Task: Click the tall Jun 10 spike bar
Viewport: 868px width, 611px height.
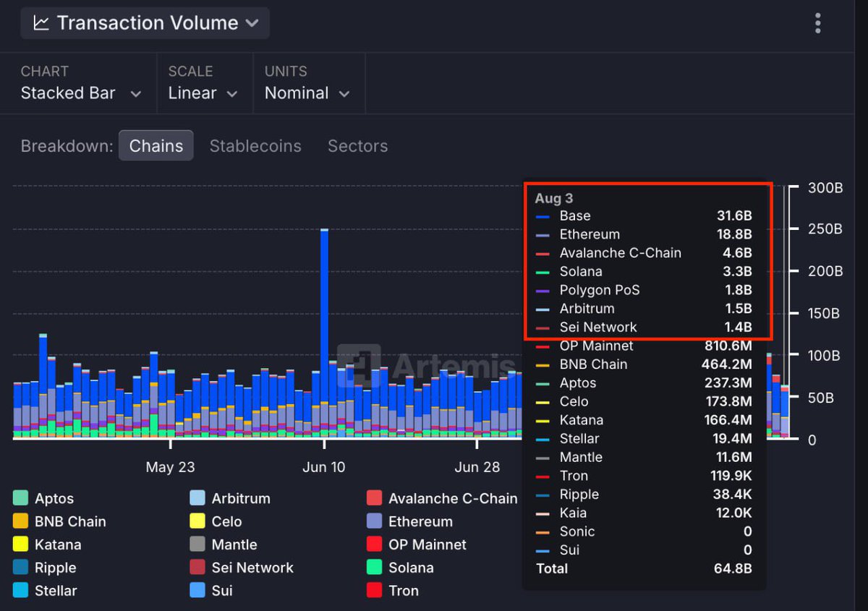Action: (324, 333)
